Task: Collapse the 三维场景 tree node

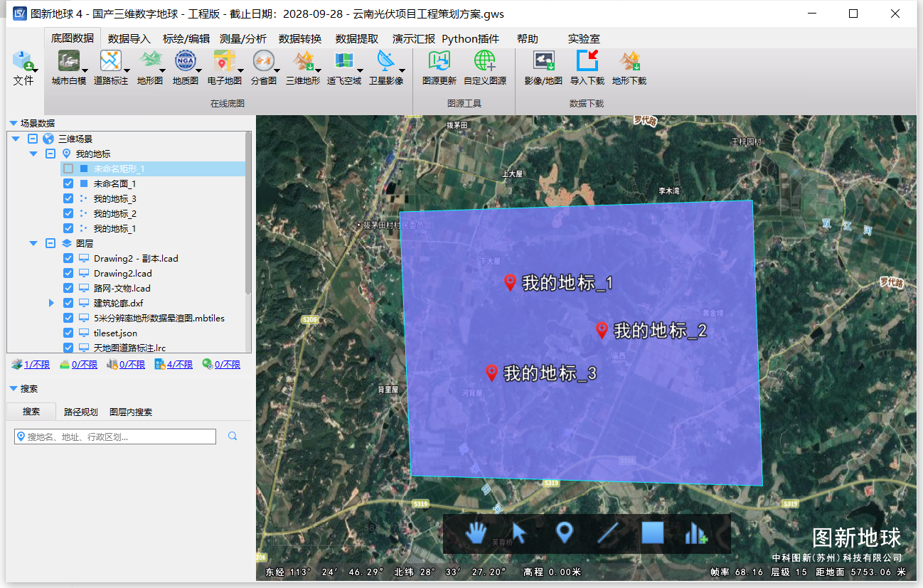Action: pyautogui.click(x=17, y=139)
